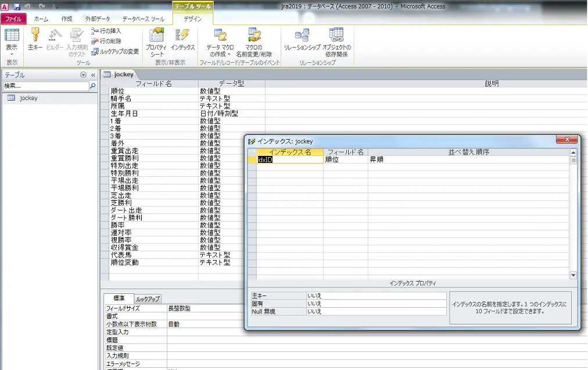This screenshot has width=588, height=370.
Task: Close the インデックス: jockey dialog
Action: tap(567, 140)
